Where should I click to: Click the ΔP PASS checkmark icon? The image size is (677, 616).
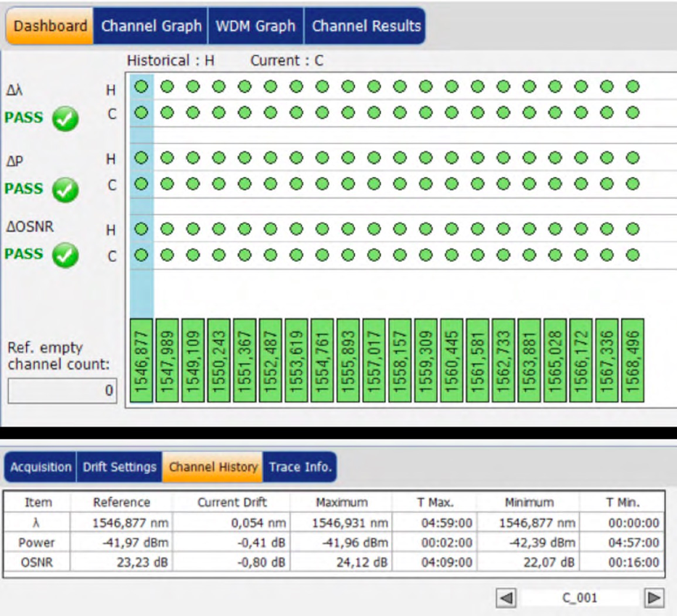click(65, 190)
